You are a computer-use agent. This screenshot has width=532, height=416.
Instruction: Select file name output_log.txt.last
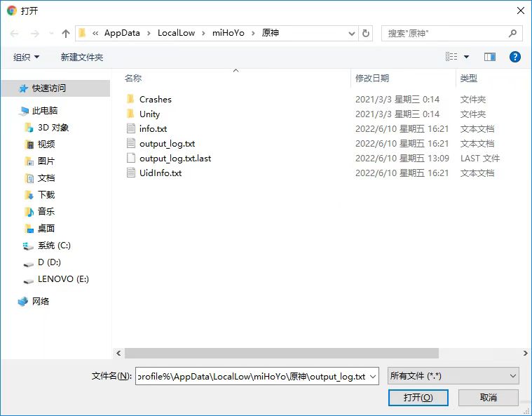pos(175,159)
